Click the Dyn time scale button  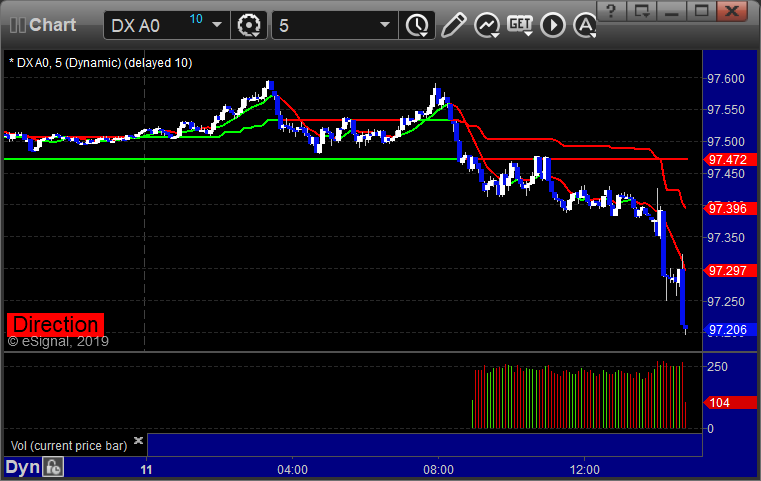22,467
